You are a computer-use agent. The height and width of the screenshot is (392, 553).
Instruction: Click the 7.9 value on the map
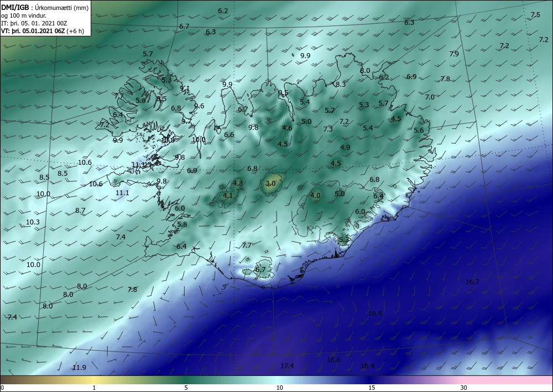point(454,54)
